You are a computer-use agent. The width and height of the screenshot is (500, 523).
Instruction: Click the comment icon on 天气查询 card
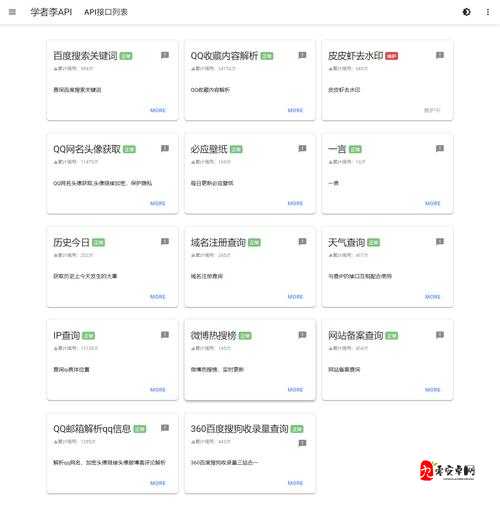pyautogui.click(x=440, y=241)
